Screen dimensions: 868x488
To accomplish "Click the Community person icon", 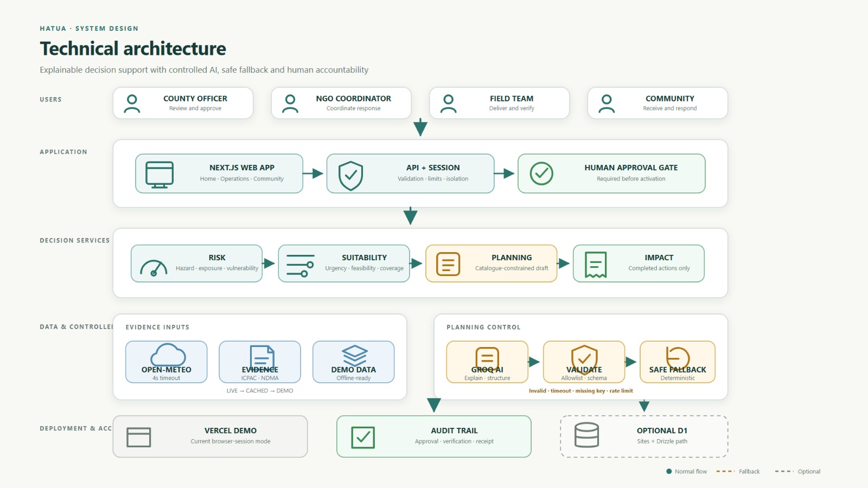I will tap(607, 104).
